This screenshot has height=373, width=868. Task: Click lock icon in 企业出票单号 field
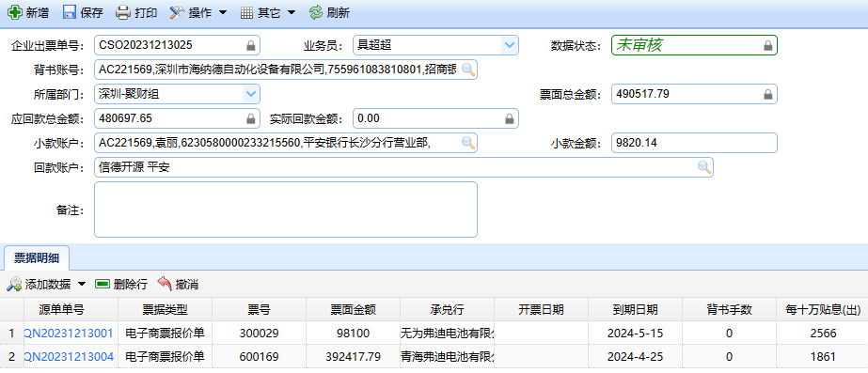[251, 45]
